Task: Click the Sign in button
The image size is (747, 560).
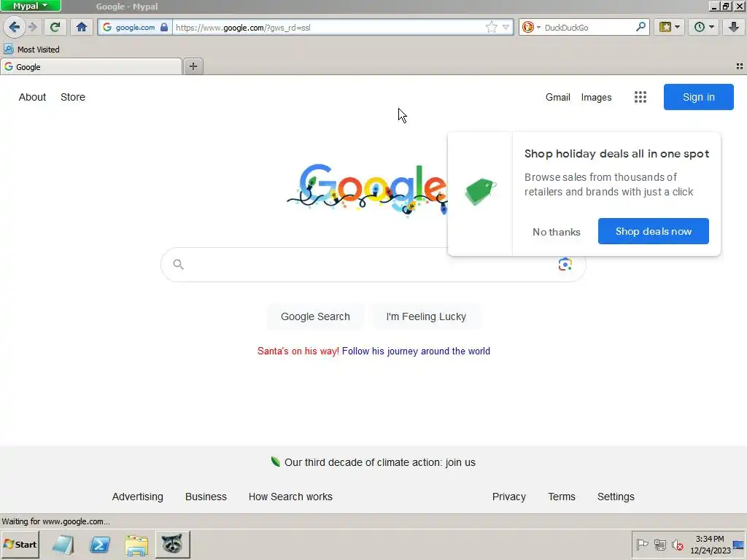Action: coord(698,97)
